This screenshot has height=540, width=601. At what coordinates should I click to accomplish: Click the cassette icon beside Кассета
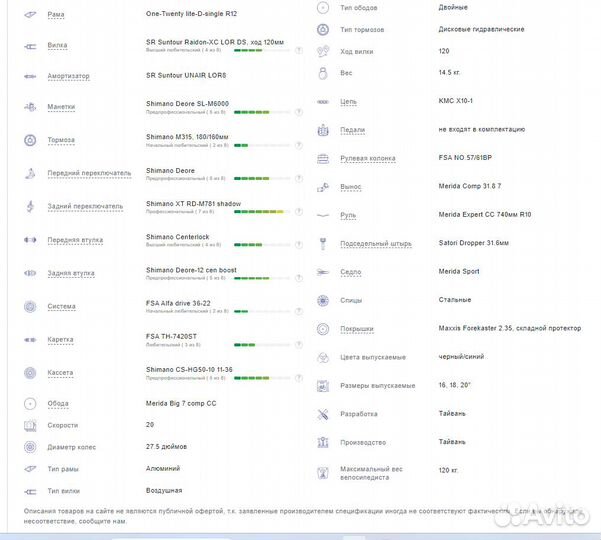(28, 372)
